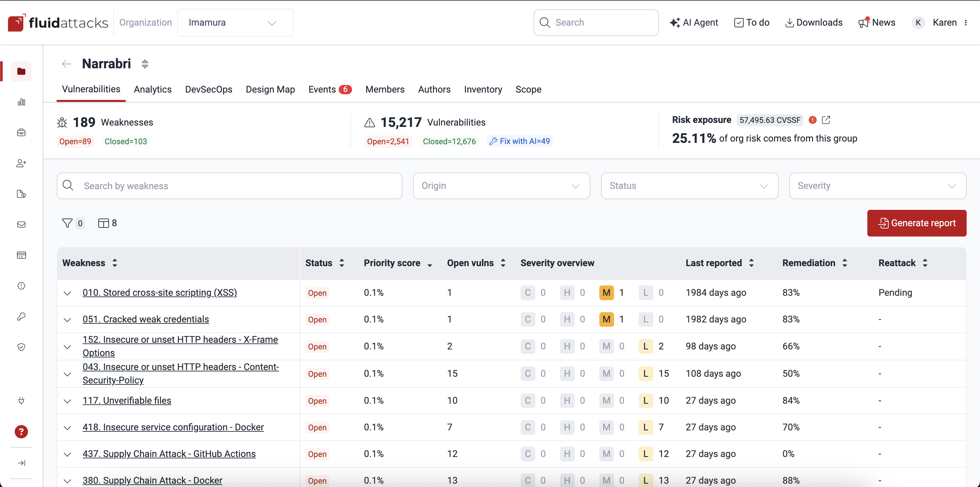Click the red help question mark icon
Image resolution: width=980 pixels, height=487 pixels.
[21, 431]
